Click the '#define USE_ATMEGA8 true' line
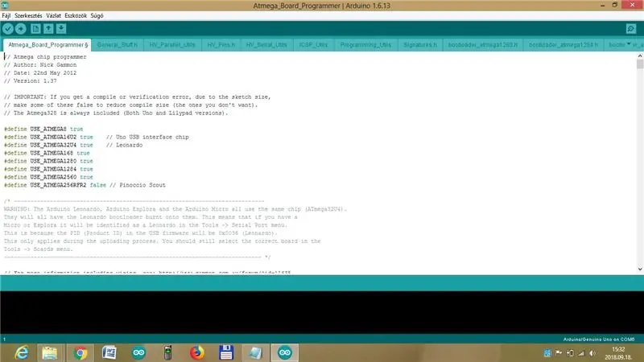 pyautogui.click(x=43, y=129)
